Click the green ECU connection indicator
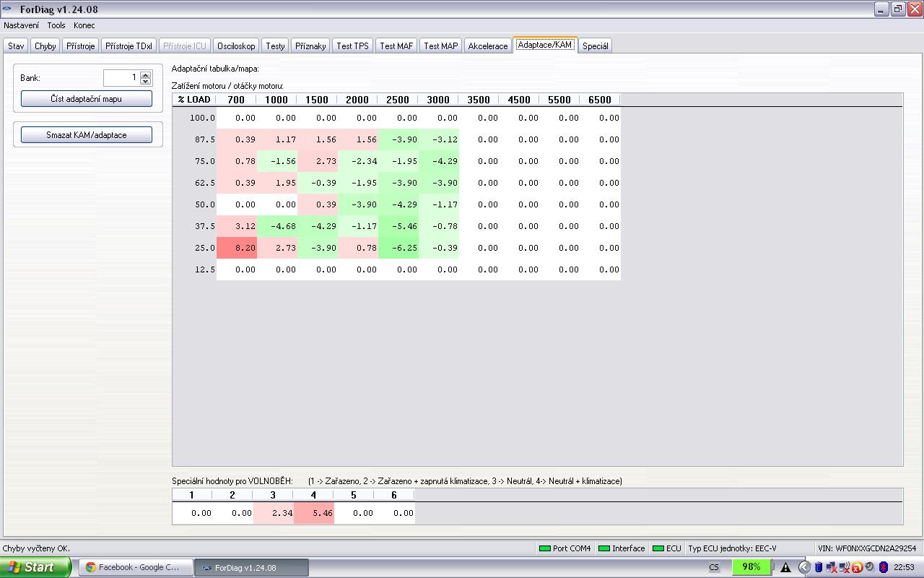 tap(658, 548)
